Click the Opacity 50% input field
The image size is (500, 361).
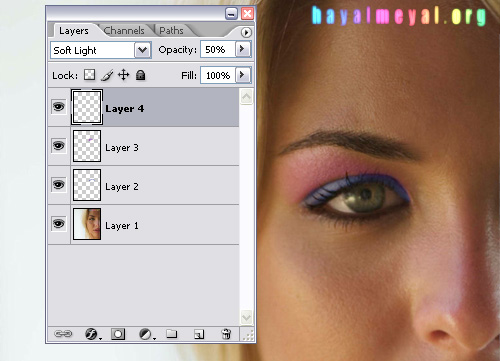click(x=218, y=50)
